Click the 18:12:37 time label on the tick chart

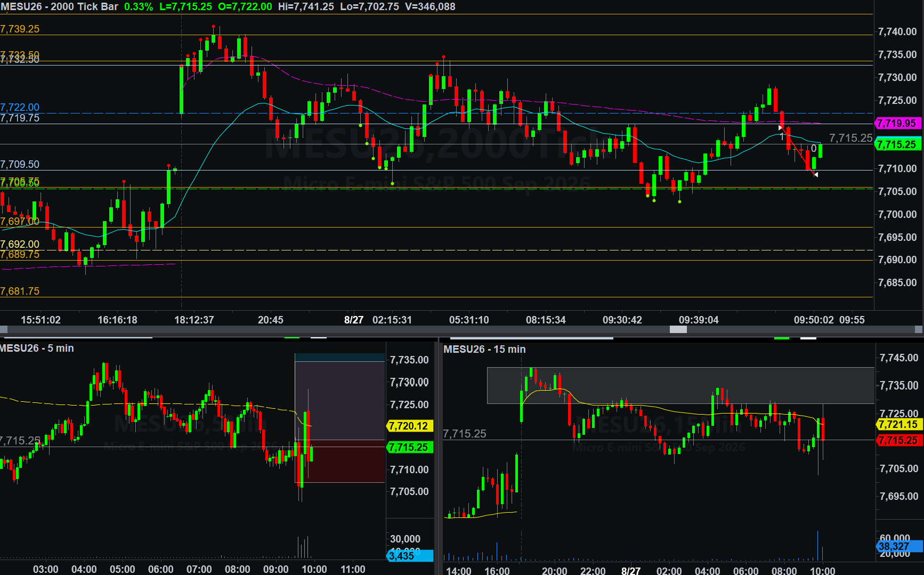point(194,320)
